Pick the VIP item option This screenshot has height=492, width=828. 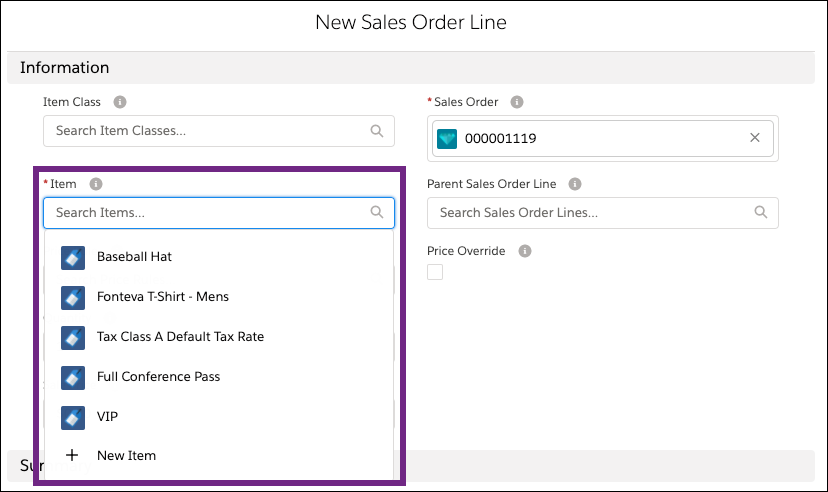pyautogui.click(x=219, y=417)
